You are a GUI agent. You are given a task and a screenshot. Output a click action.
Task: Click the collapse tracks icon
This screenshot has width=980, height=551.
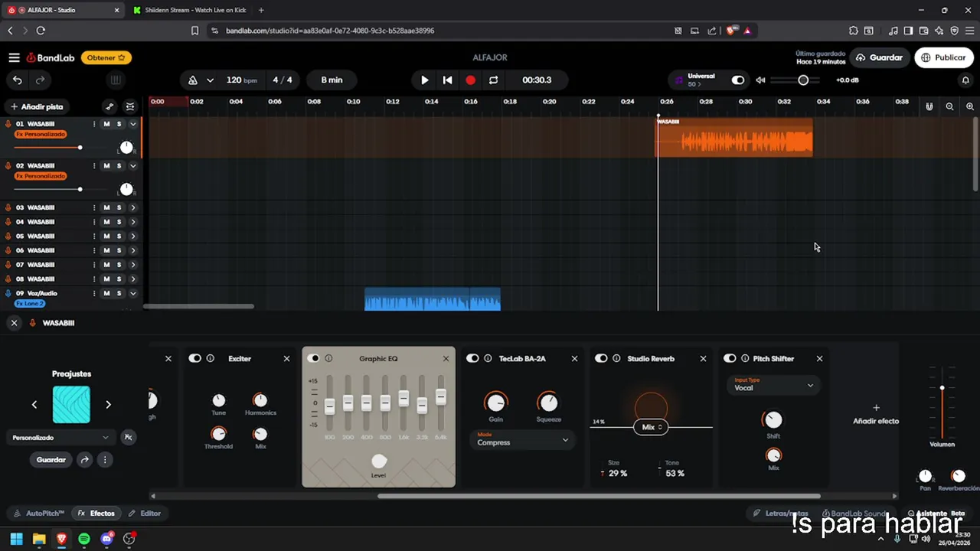[130, 106]
